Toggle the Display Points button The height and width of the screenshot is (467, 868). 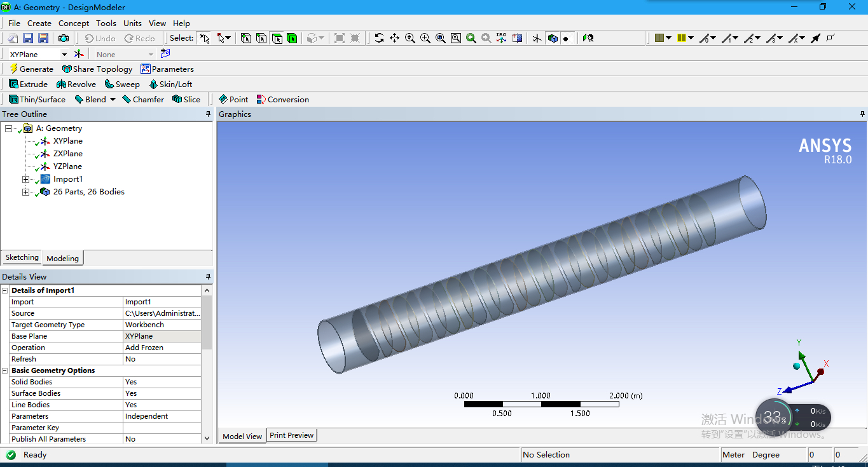coord(568,38)
